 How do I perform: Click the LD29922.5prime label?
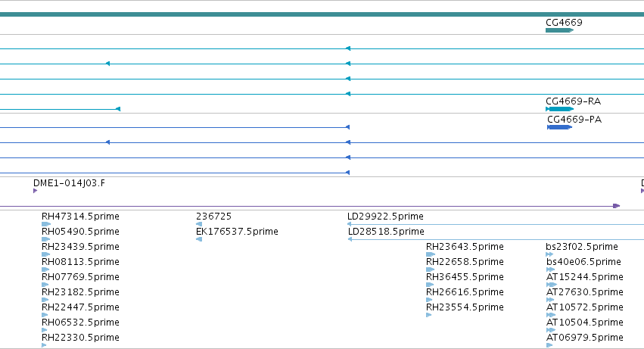385,217
